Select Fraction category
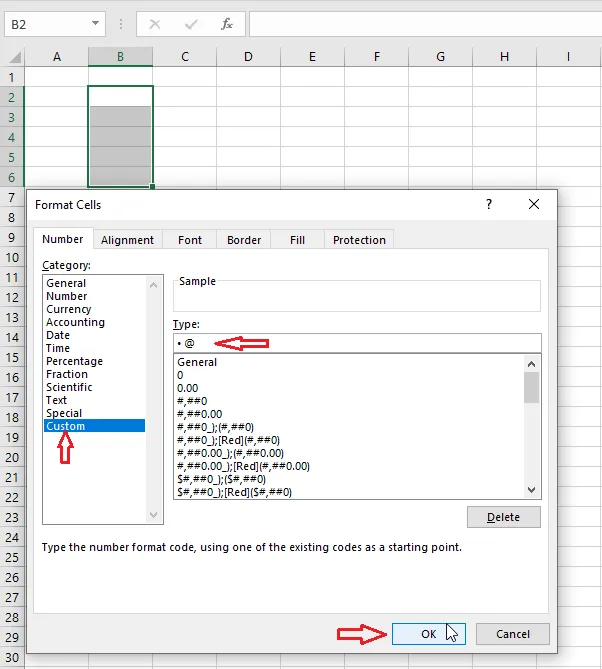 (67, 374)
